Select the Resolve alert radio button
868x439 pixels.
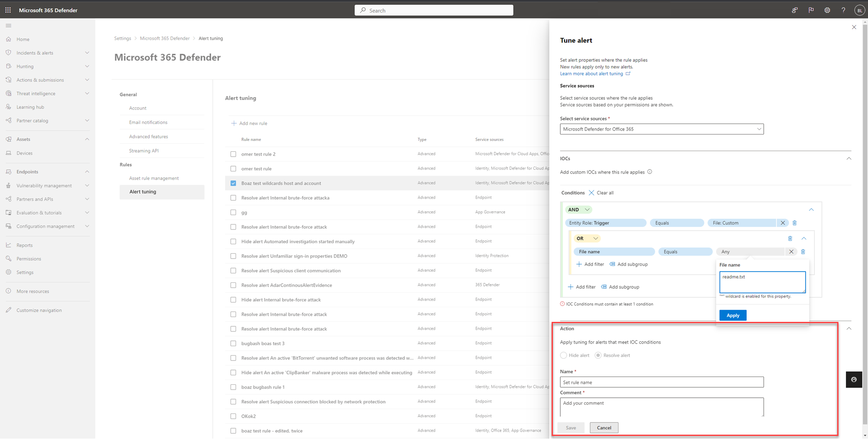(x=598, y=355)
